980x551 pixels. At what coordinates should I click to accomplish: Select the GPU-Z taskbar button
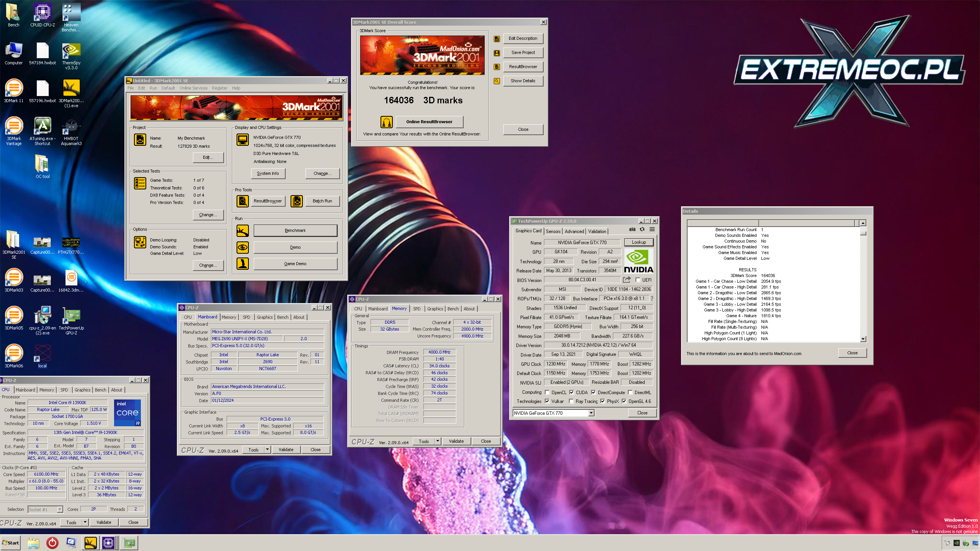(130, 543)
